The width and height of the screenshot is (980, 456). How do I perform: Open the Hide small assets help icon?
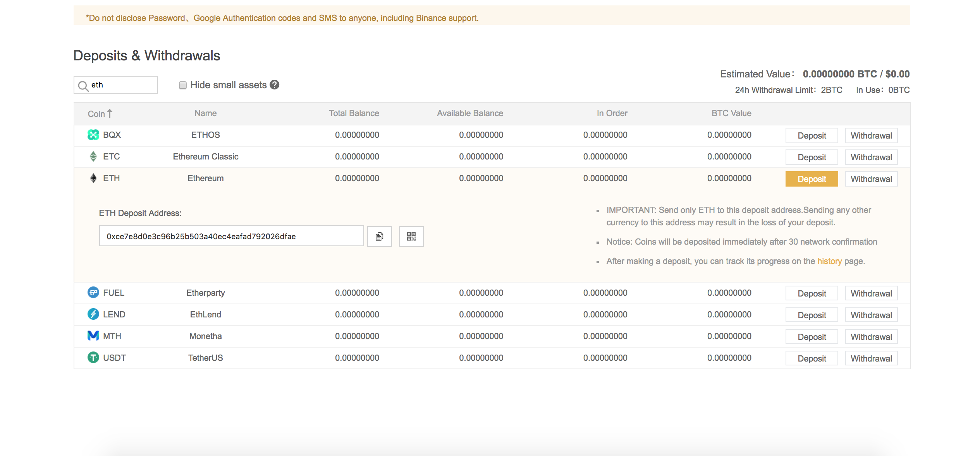(x=275, y=85)
